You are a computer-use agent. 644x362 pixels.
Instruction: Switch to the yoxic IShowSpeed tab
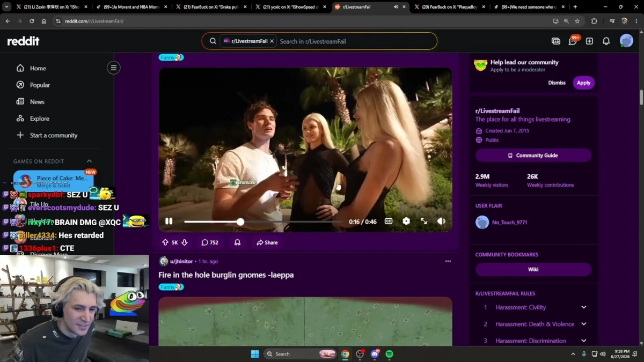[x=291, y=7]
